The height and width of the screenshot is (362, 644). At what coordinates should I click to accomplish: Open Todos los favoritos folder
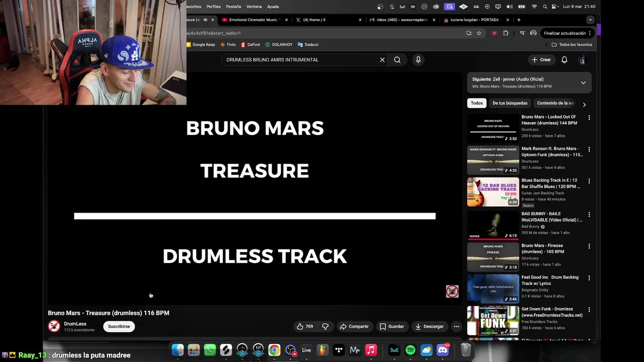pos(572,45)
